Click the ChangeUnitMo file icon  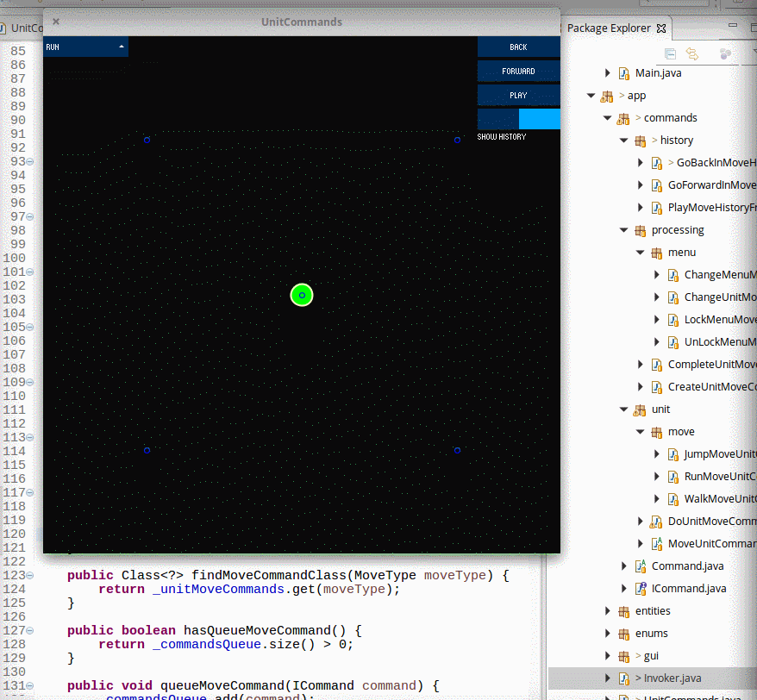point(673,297)
